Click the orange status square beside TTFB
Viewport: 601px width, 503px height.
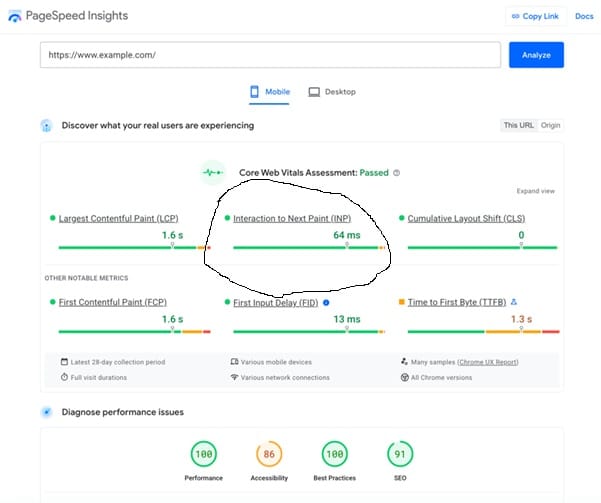(402, 302)
